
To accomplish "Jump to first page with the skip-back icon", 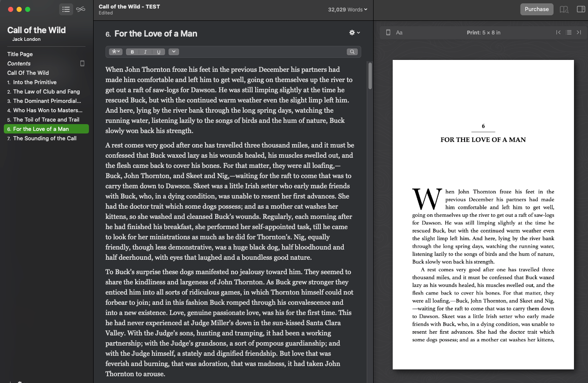I will pos(558,32).
